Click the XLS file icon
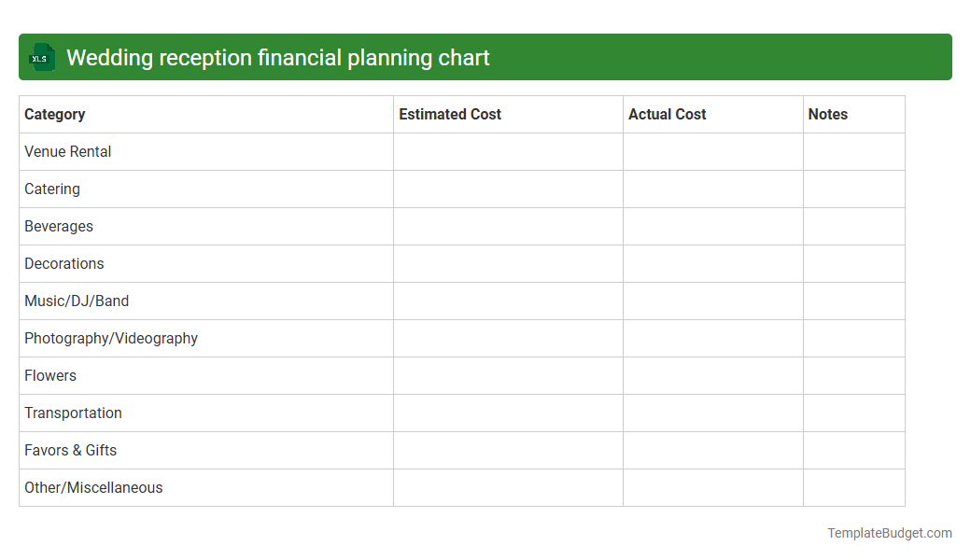 coord(41,57)
